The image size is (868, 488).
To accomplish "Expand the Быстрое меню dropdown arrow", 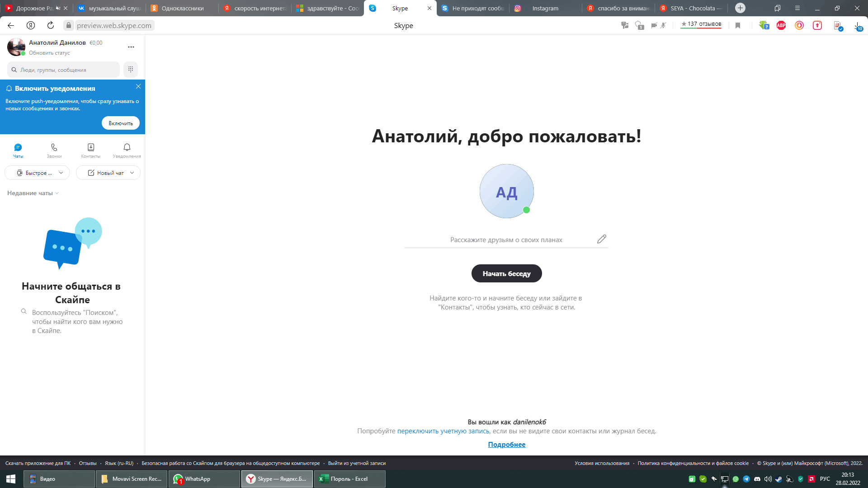I will click(x=60, y=172).
